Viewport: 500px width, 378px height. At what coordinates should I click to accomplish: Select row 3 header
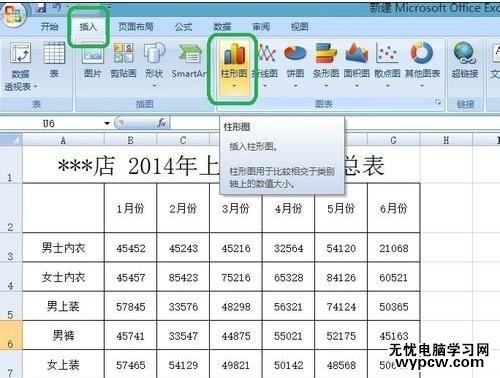click(x=11, y=248)
